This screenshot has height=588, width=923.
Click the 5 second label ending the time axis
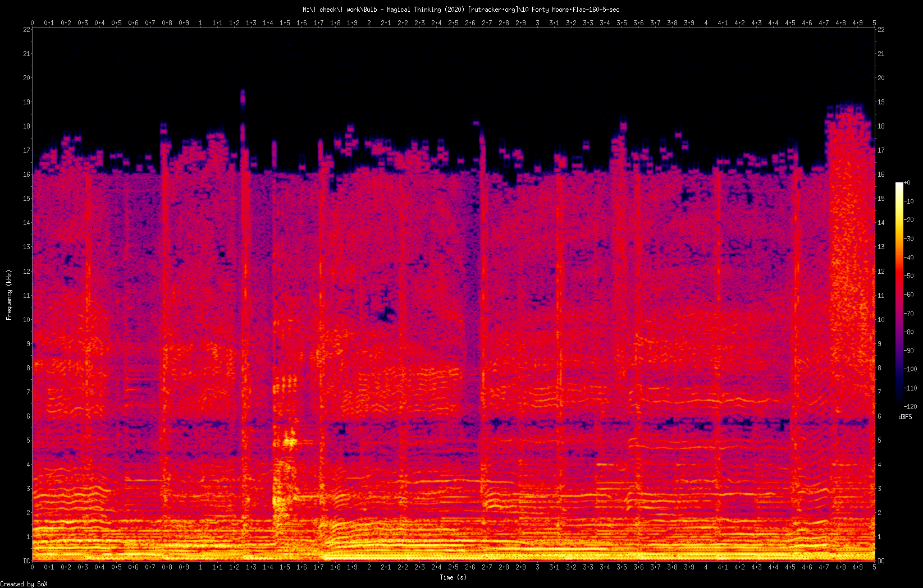pos(874,567)
